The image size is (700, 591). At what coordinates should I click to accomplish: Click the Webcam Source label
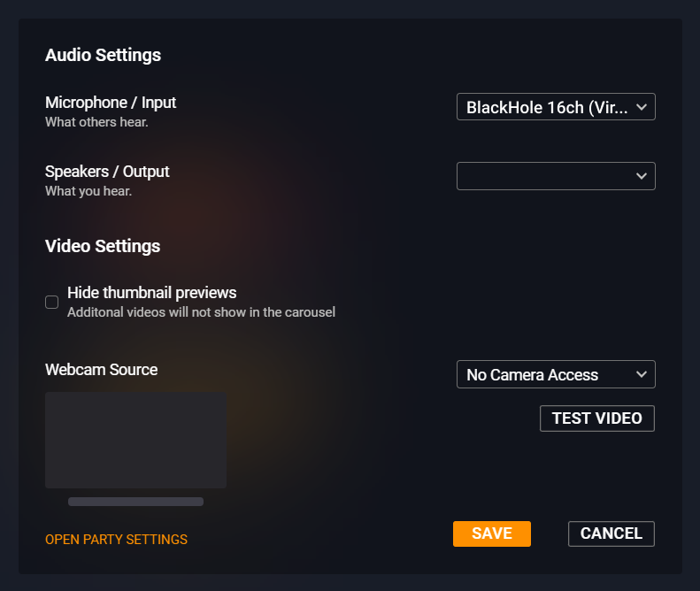coord(101,370)
